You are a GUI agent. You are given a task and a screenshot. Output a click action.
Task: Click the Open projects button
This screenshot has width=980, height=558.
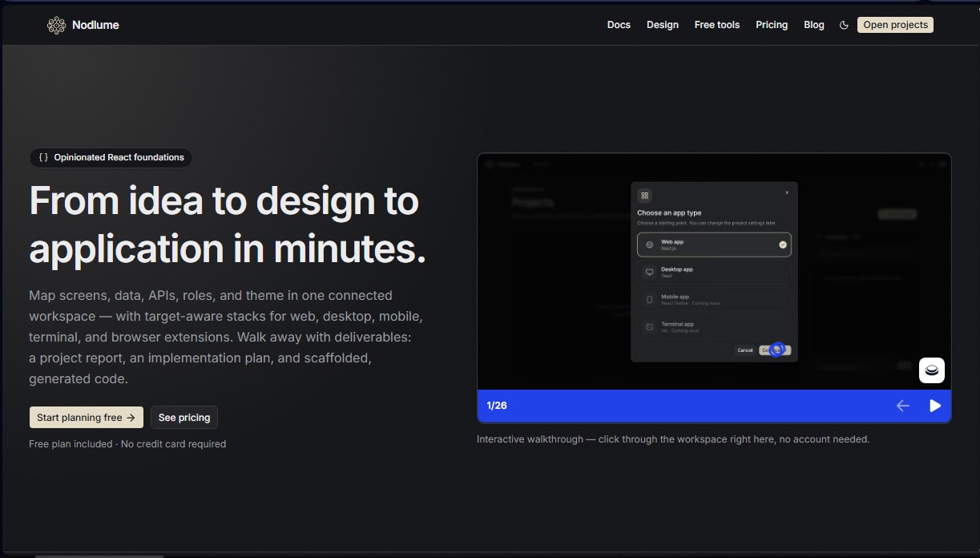[895, 25]
